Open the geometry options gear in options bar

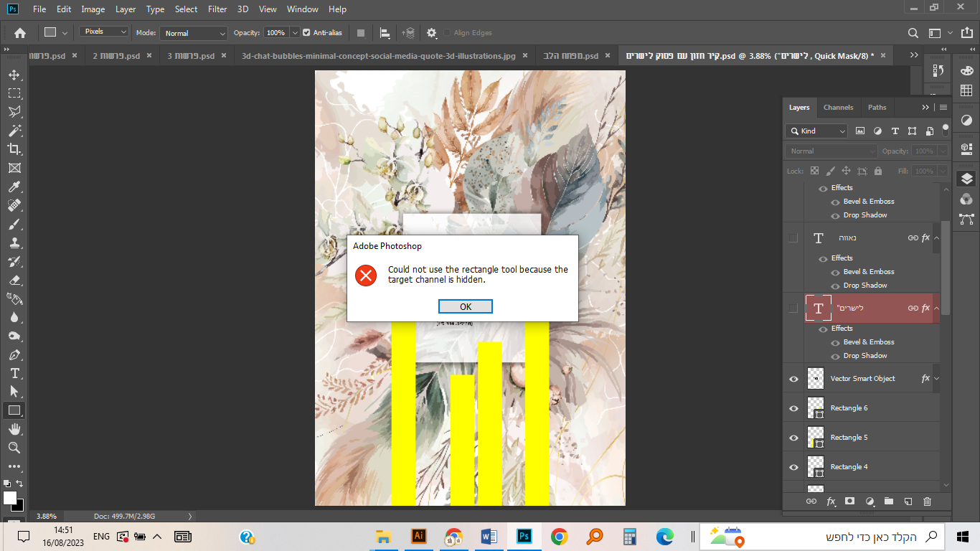431,33
